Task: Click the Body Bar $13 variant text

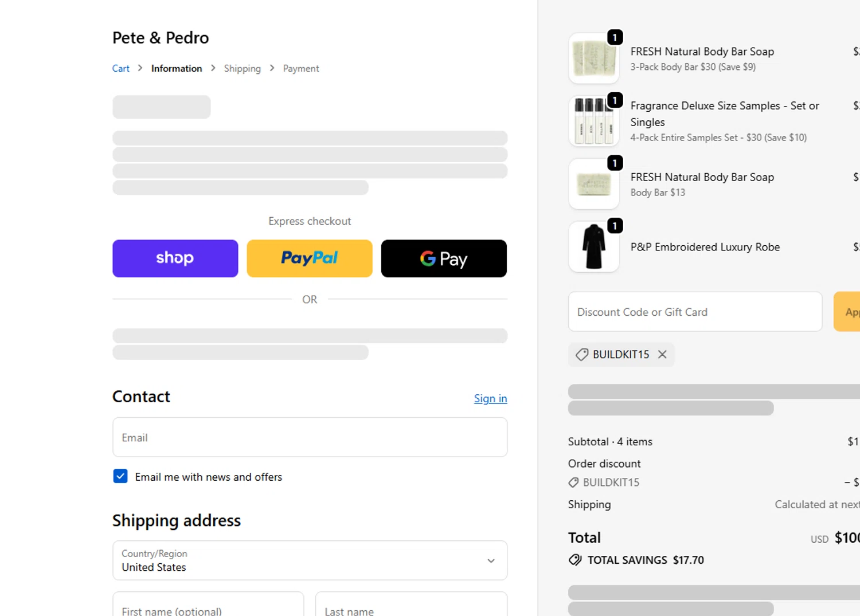Action: click(x=658, y=193)
